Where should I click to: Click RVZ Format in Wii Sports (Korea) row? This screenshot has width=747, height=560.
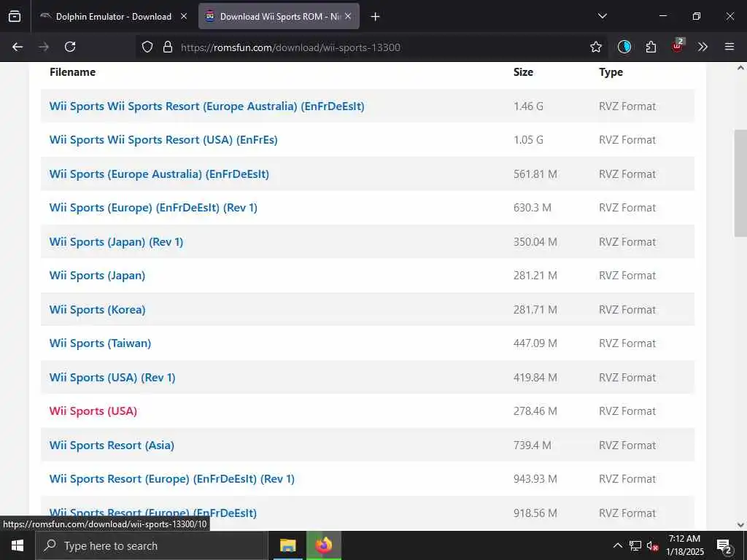point(627,309)
